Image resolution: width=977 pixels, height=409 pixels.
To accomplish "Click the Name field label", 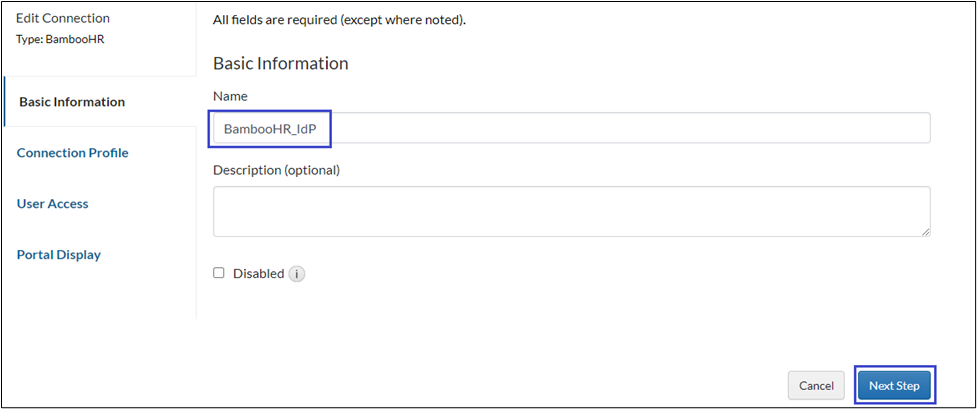I will pos(230,96).
